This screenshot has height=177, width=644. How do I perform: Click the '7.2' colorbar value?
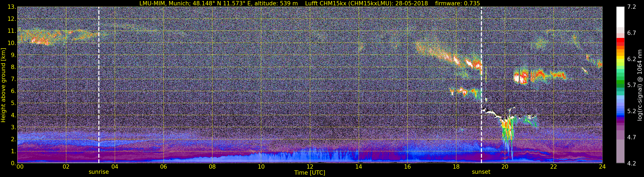632,7
